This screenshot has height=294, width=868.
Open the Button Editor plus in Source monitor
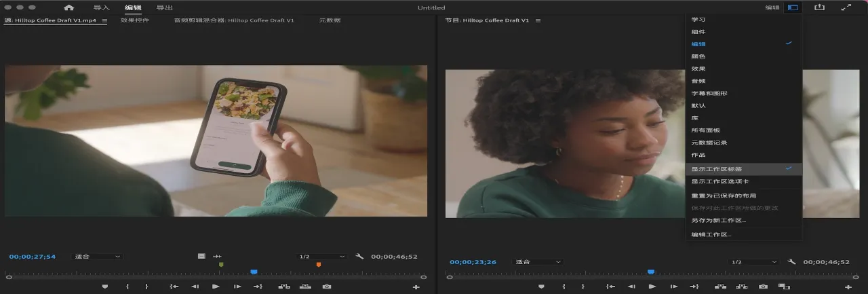point(416,287)
